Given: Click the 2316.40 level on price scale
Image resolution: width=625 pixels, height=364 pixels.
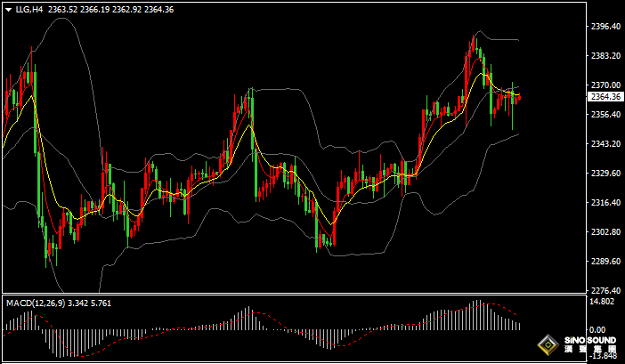Looking at the screenshot, I should [x=605, y=203].
